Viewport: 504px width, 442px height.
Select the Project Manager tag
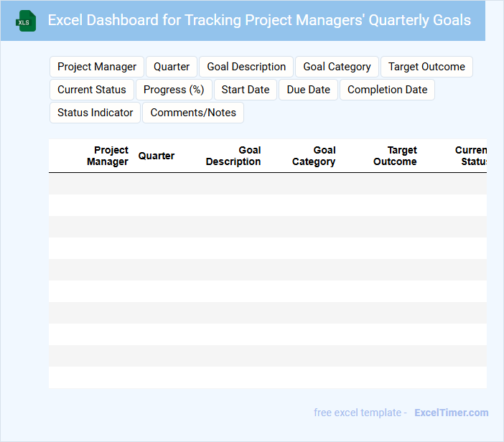(97, 67)
